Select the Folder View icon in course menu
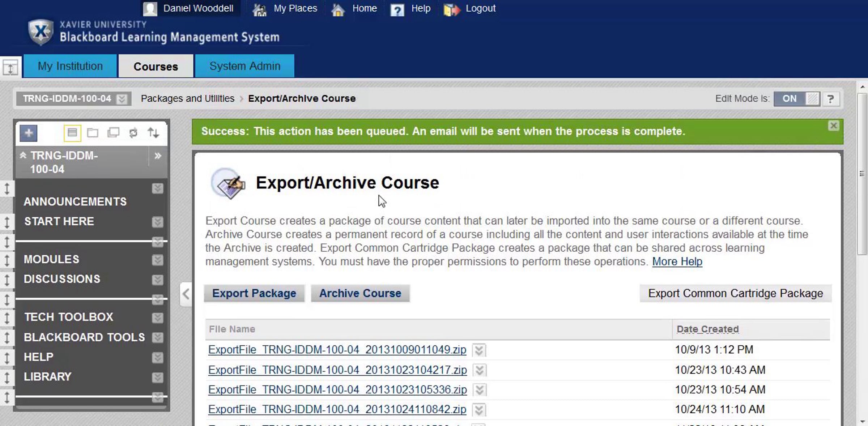The image size is (868, 426). 93,133
